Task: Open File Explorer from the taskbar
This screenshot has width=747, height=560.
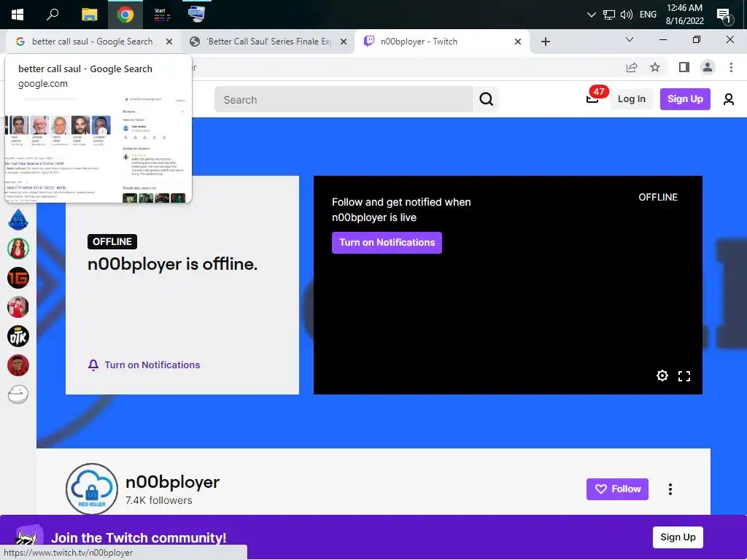Action: [x=89, y=15]
